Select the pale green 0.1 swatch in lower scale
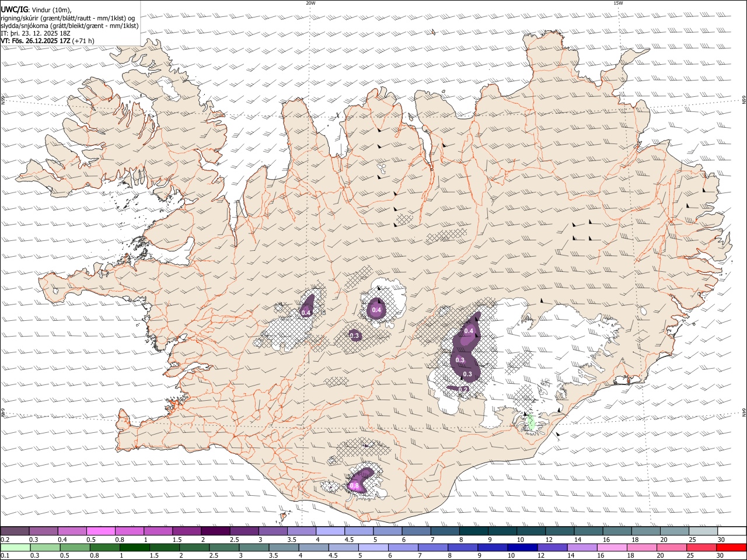The height and width of the screenshot is (560, 747). click(15, 547)
